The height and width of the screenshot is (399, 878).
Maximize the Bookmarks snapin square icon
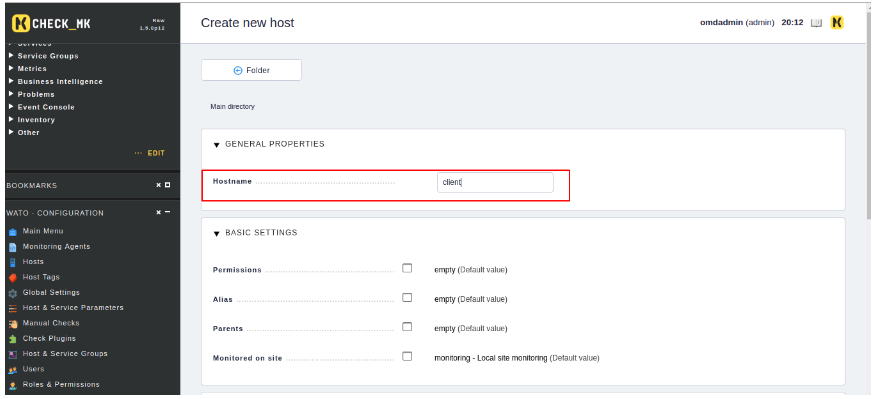click(x=167, y=185)
